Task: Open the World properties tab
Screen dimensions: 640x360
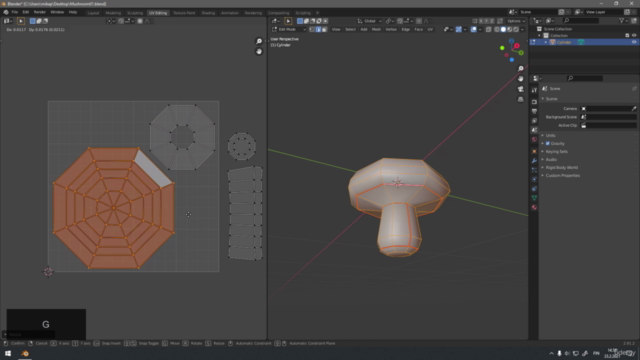Action: click(534, 140)
